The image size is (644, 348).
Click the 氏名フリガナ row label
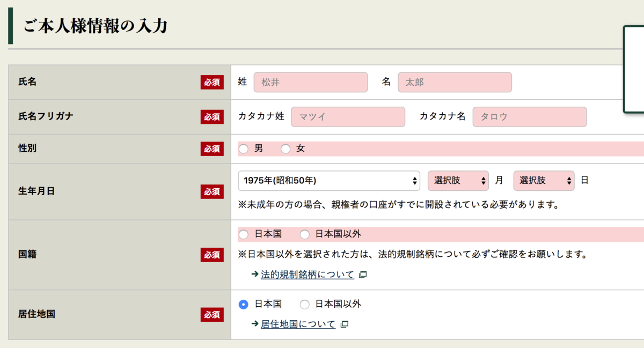click(x=46, y=117)
